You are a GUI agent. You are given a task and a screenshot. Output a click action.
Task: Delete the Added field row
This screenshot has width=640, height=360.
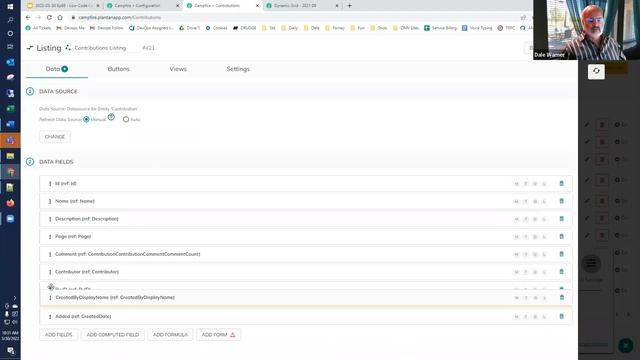coord(561,316)
